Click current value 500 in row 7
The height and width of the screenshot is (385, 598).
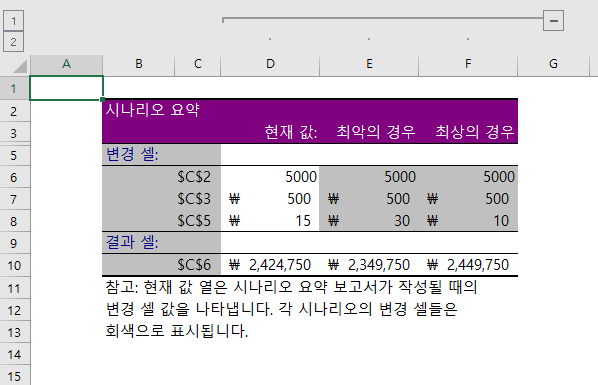[270, 199]
